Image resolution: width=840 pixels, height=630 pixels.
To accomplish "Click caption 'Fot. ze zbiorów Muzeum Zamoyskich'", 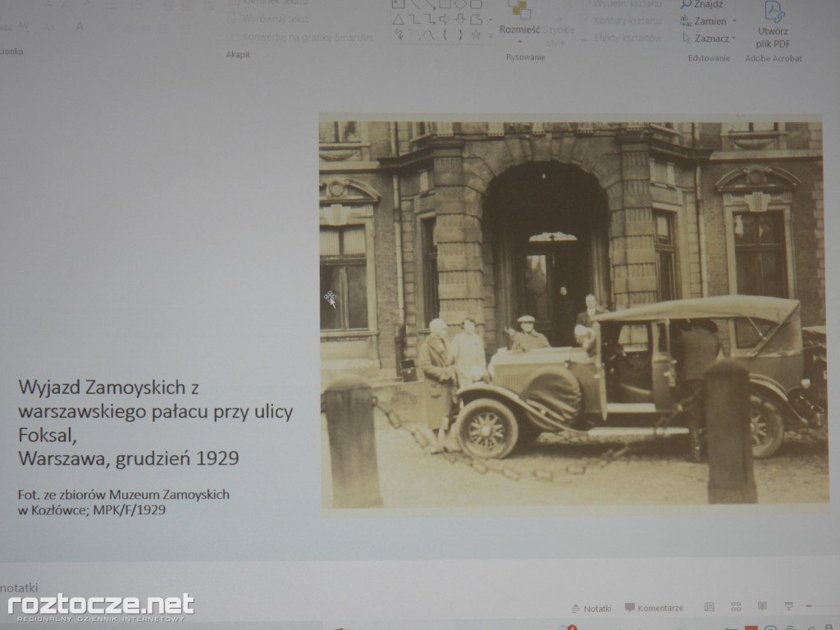I will [124, 495].
